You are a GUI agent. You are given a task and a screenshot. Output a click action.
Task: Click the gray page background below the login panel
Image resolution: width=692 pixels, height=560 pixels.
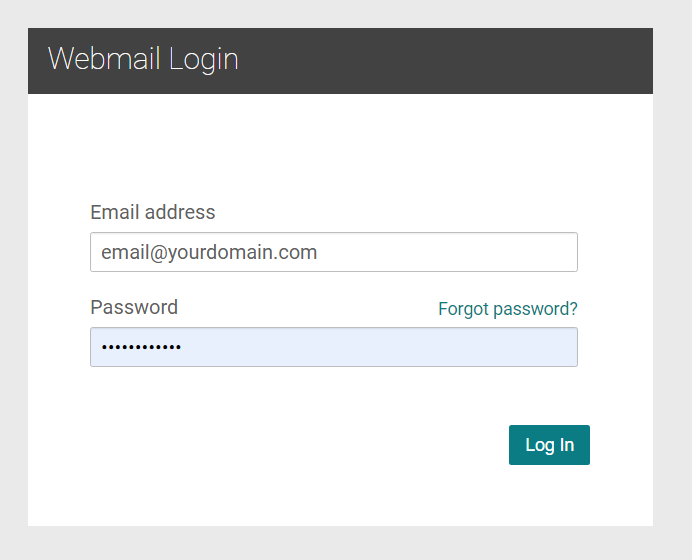[340, 544]
